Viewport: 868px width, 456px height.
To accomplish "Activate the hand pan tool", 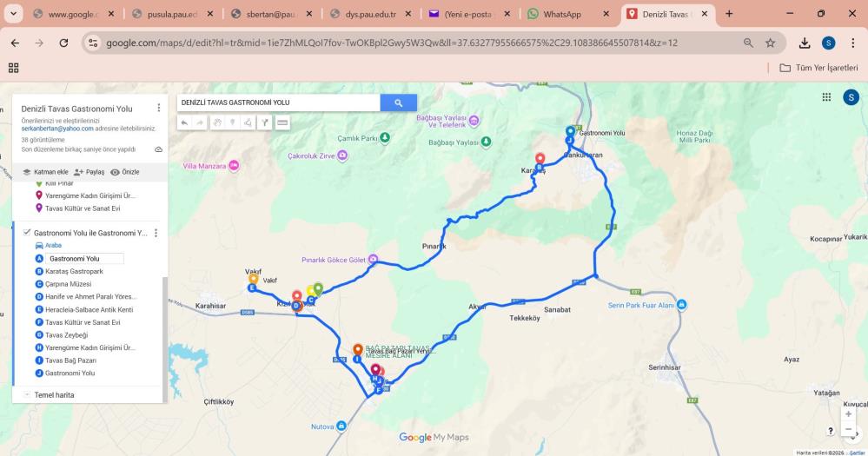I will pos(217,122).
